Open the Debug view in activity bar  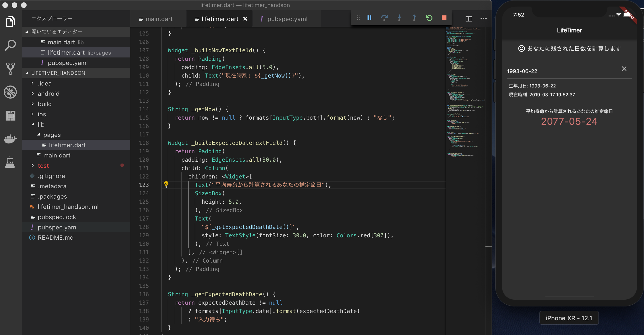click(x=11, y=92)
